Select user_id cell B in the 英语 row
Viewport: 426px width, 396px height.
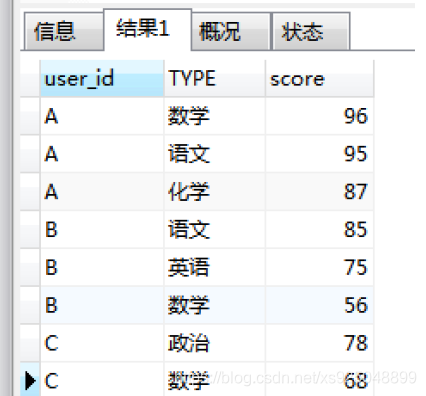tap(102, 267)
